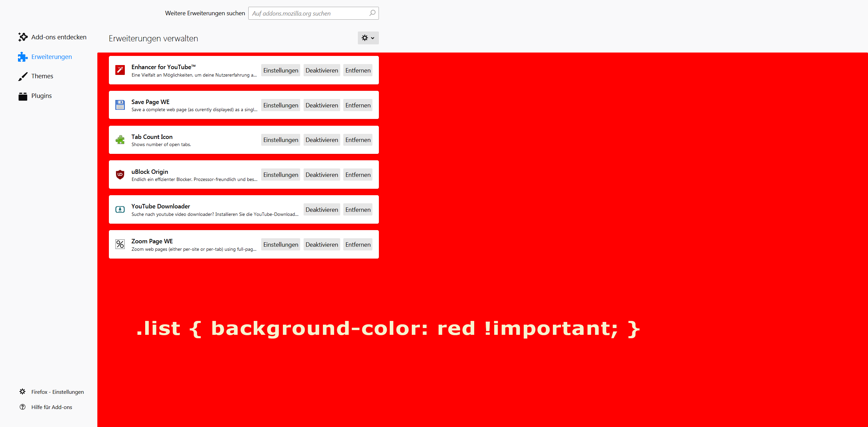Remove the Zoom Page WE extension
Viewport: 868px width, 427px height.
pos(358,245)
